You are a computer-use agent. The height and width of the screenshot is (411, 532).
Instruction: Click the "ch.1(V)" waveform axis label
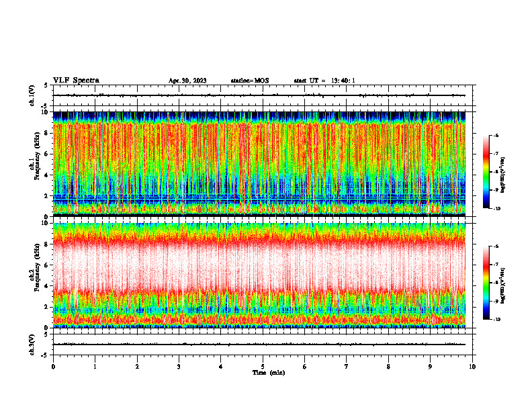point(32,95)
